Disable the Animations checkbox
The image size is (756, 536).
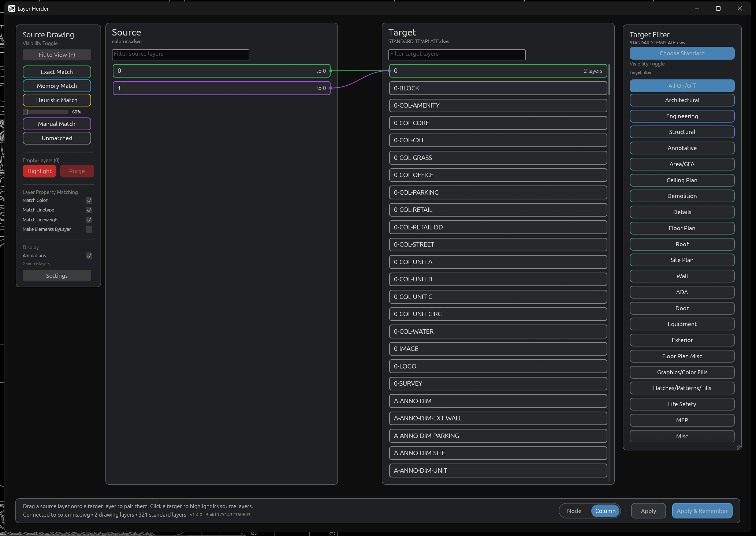[x=89, y=256]
